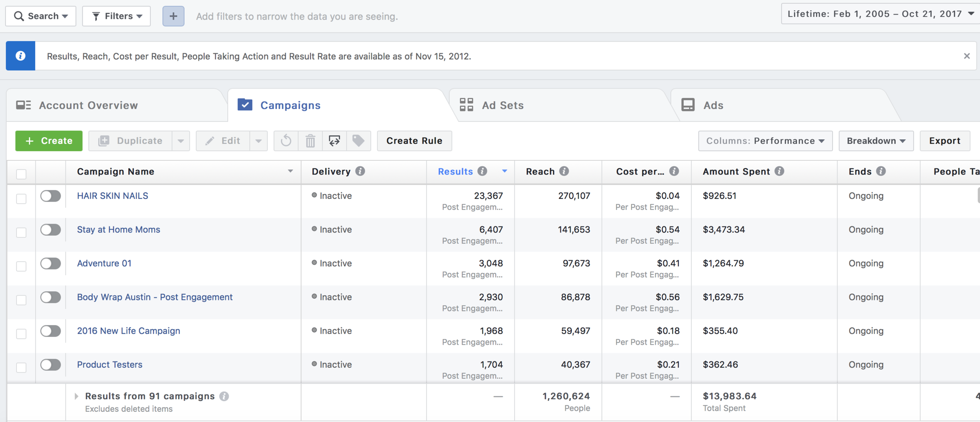
Task: Click the Campaigns checkmark icon
Action: [x=245, y=105]
